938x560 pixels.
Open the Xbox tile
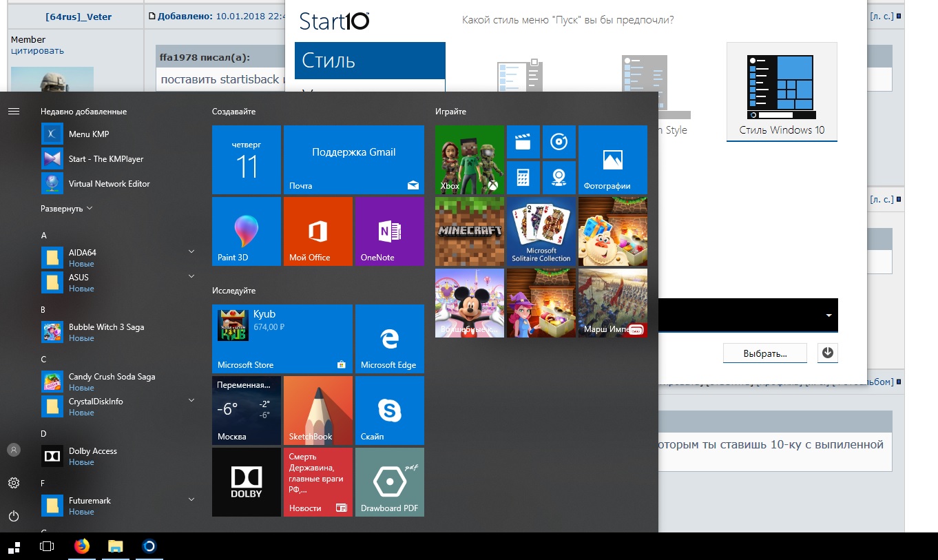tap(470, 160)
